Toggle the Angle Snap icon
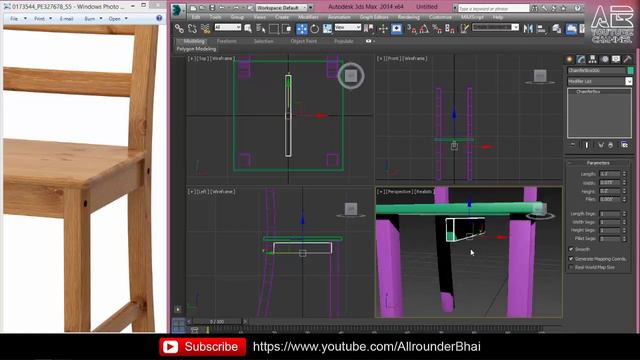 [x=424, y=29]
